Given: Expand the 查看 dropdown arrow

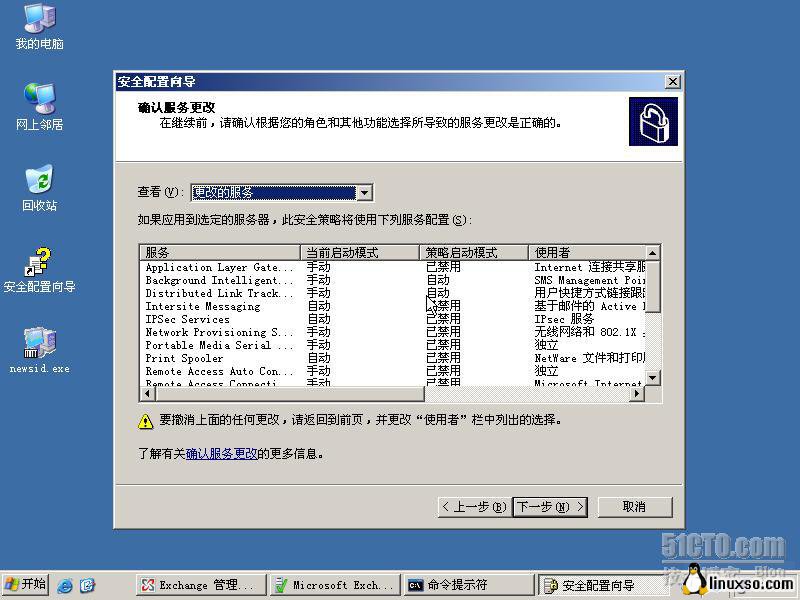Looking at the screenshot, I should [364, 193].
